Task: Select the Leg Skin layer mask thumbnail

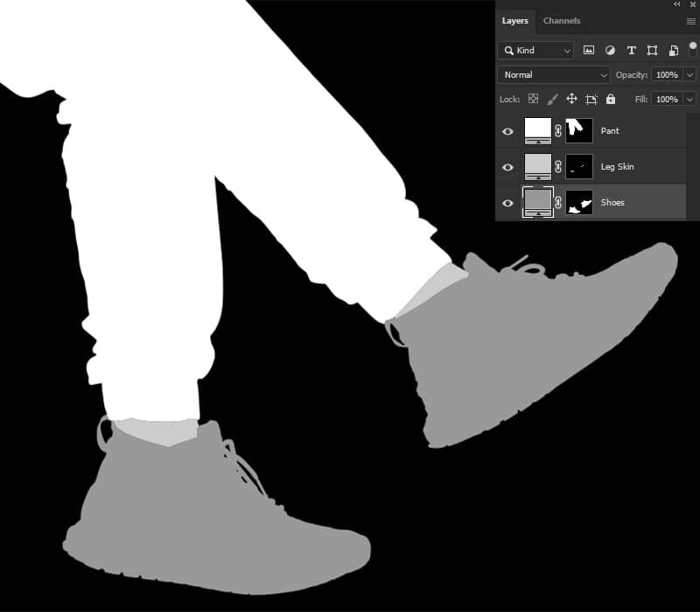Action: tap(579, 167)
